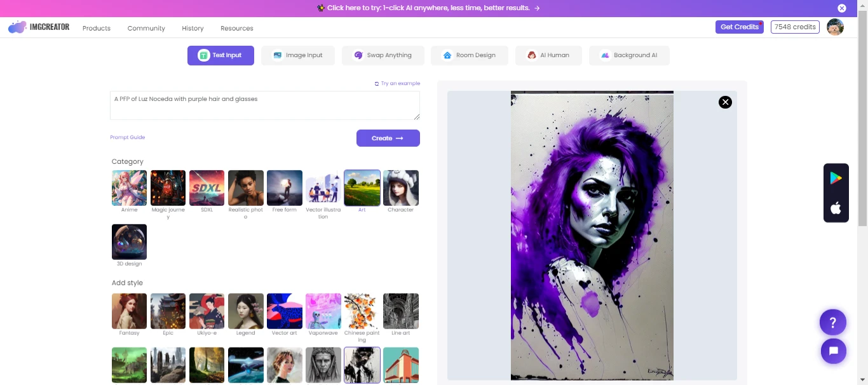The image size is (868, 385).
Task: Click the Create button
Action: 388,138
